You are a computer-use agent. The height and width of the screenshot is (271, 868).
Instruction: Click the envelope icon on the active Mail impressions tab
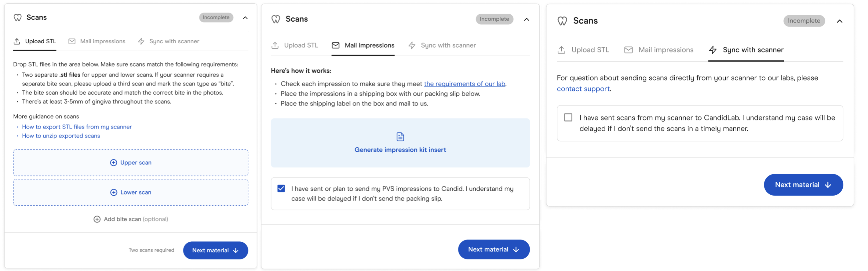[x=336, y=45]
